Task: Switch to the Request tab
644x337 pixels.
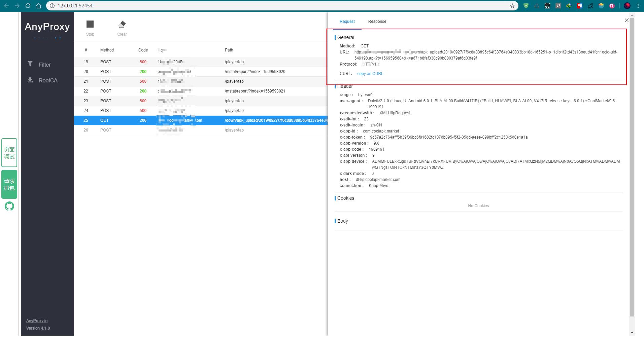Action: coord(347,21)
